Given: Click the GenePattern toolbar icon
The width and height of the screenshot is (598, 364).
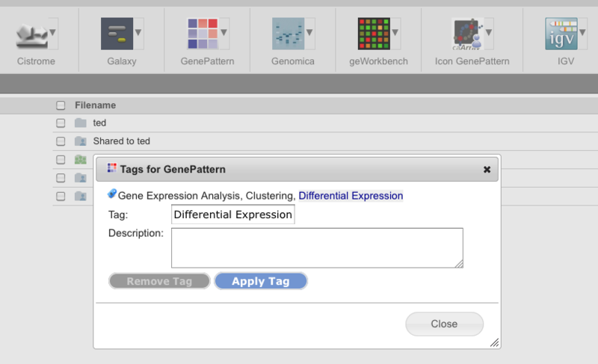Looking at the screenshot, I should [x=203, y=34].
